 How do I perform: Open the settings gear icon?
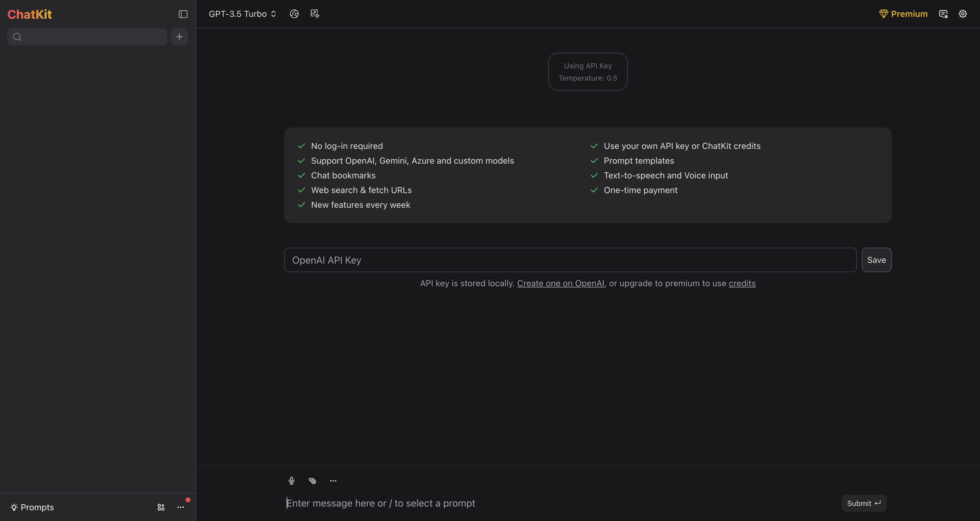[x=963, y=14]
